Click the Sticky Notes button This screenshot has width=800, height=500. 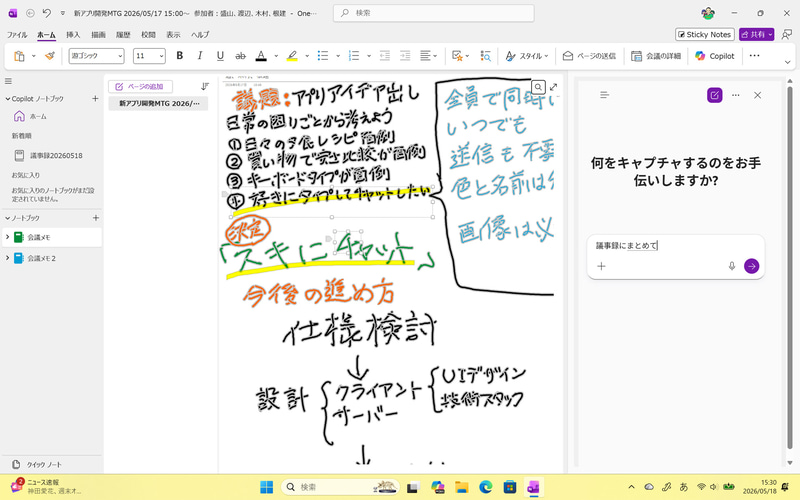pyautogui.click(x=705, y=34)
